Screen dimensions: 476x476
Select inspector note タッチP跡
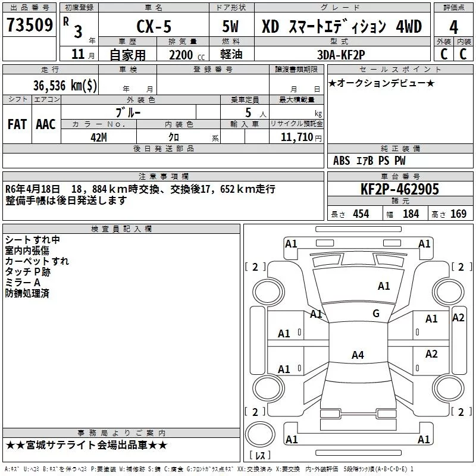[27, 272]
